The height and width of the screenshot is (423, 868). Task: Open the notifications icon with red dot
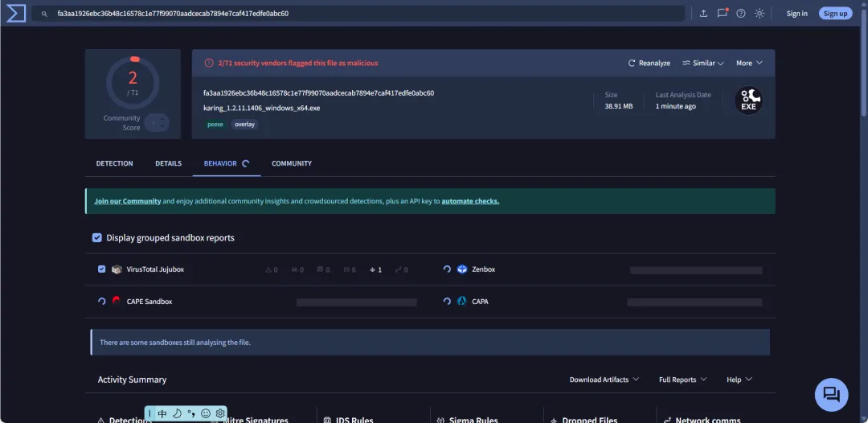point(723,13)
